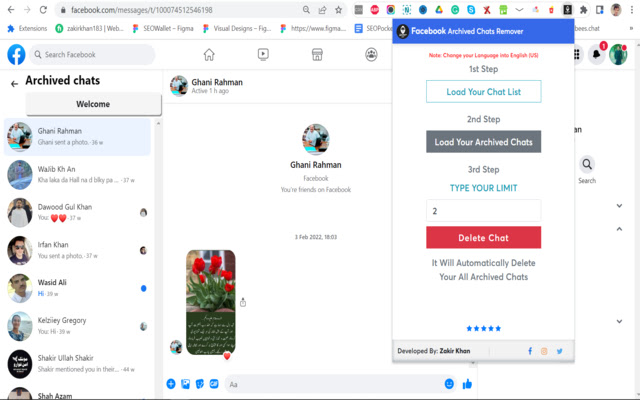
Task: Open the Facebook menu grid icon
Action: point(577,54)
